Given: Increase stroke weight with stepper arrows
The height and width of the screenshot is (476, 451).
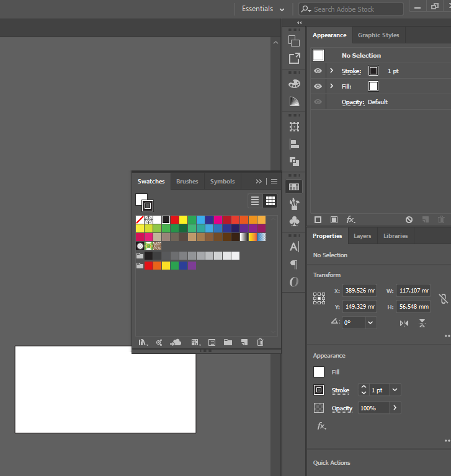Looking at the screenshot, I should tap(364, 387).
